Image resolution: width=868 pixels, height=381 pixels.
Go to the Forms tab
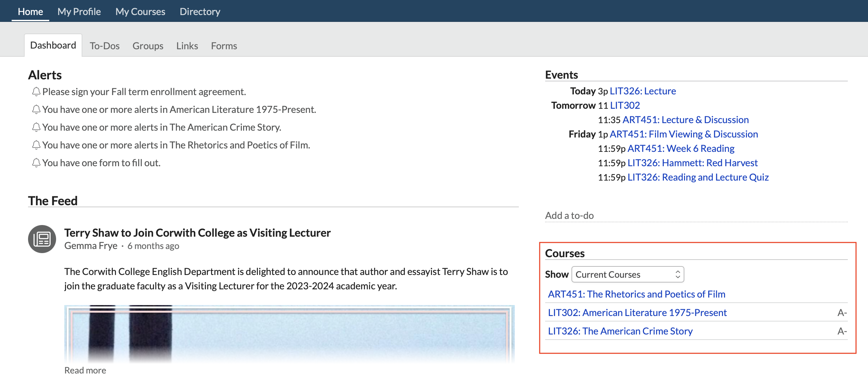tap(224, 46)
